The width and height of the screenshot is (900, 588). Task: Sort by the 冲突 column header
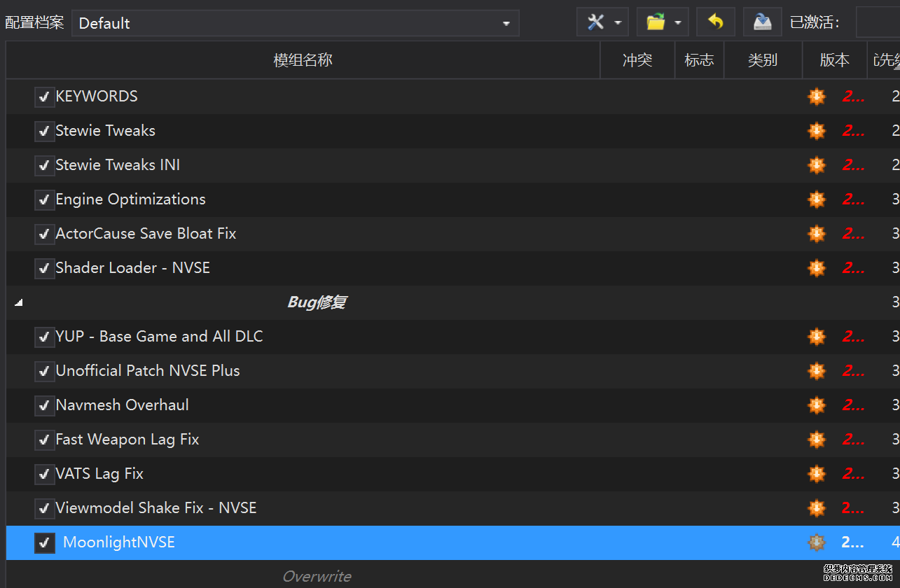(x=637, y=60)
